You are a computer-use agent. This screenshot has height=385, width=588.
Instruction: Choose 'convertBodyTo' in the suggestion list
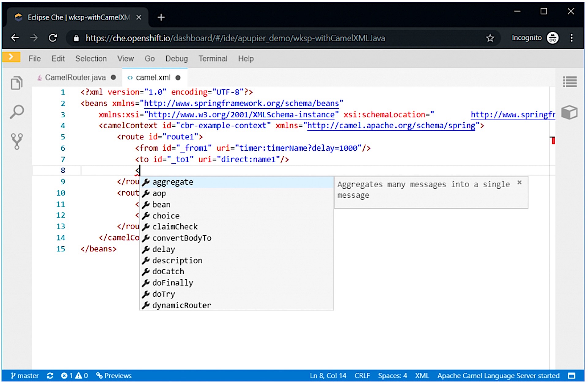[x=182, y=238]
